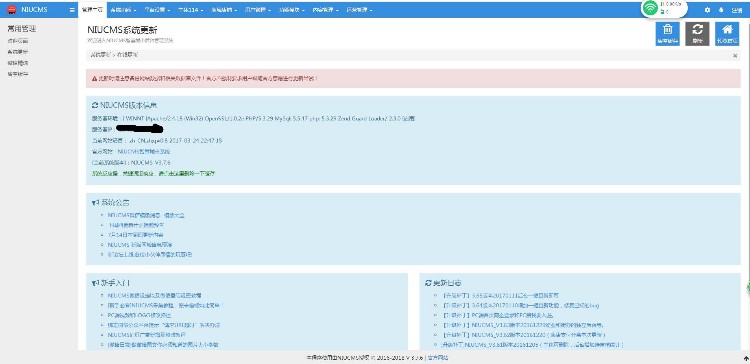
Task: Open the gear settings icon in top bar
Action: click(707, 10)
